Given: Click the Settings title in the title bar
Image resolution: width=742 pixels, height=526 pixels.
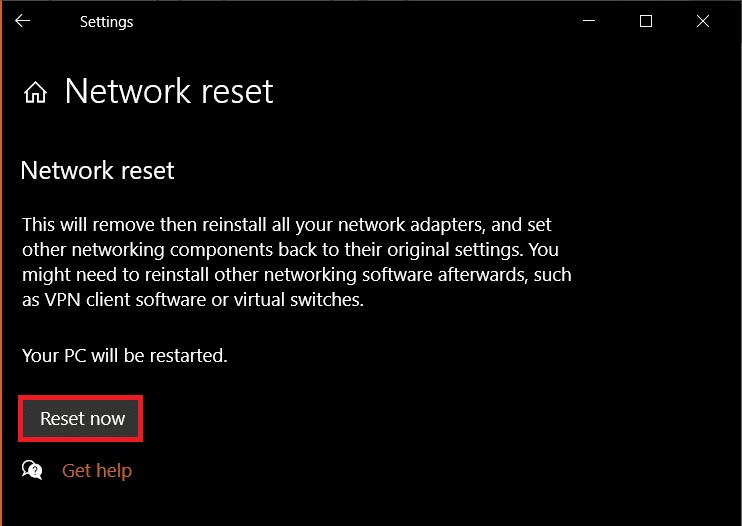Looking at the screenshot, I should 106,21.
